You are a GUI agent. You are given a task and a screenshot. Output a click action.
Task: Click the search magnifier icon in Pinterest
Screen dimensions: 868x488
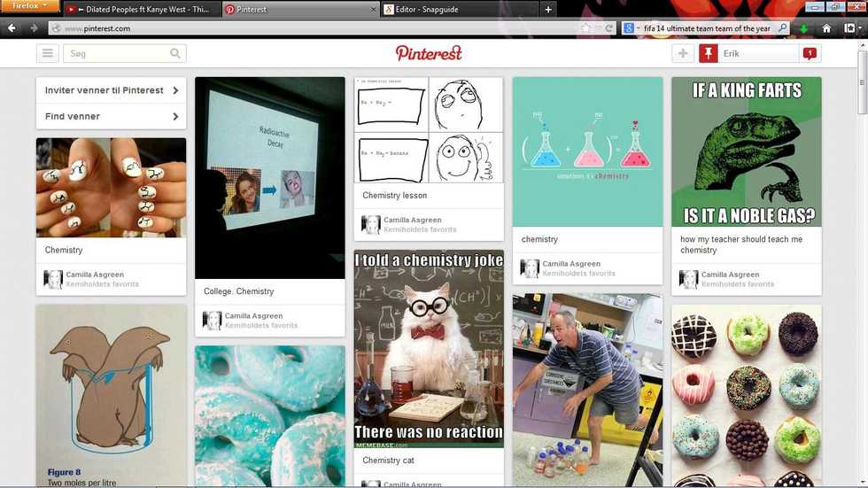coord(175,54)
